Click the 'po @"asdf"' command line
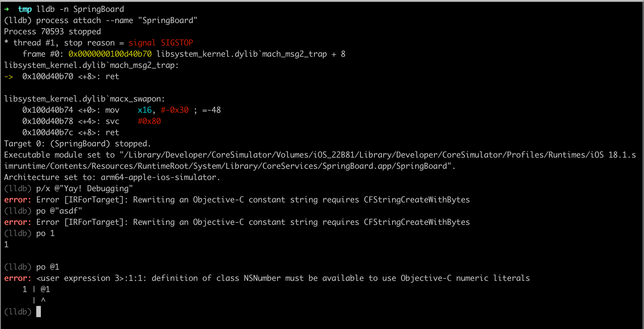 [59, 211]
